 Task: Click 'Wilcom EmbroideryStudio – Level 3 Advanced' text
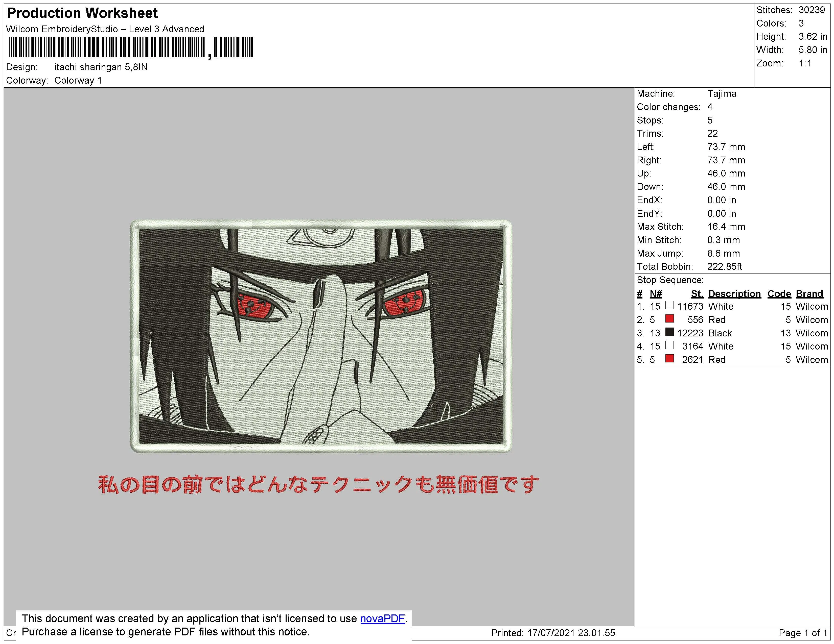pyautogui.click(x=105, y=29)
